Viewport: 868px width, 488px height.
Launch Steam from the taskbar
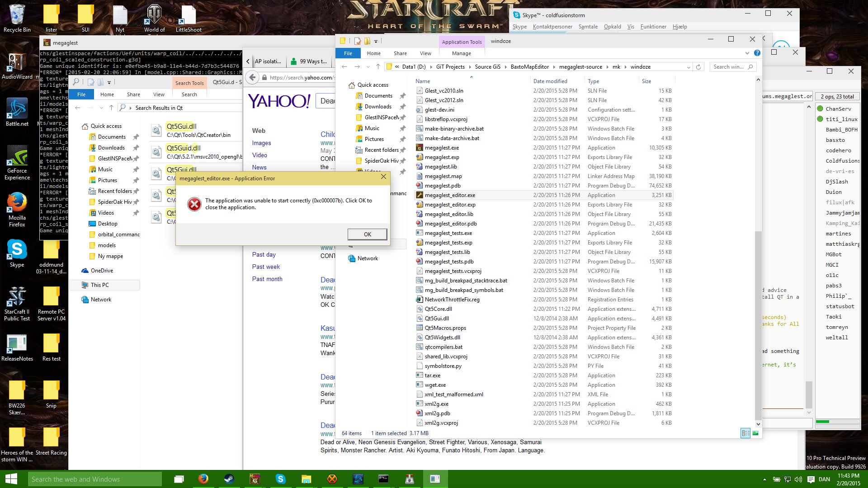click(229, 479)
